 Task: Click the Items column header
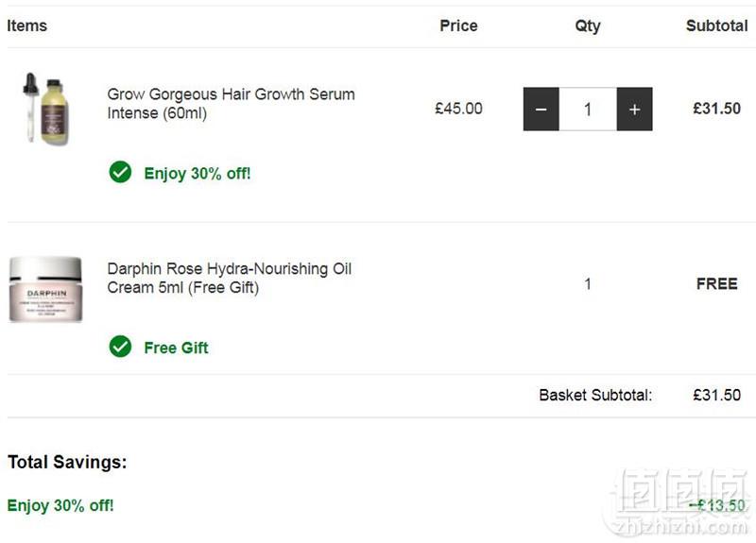(x=27, y=25)
